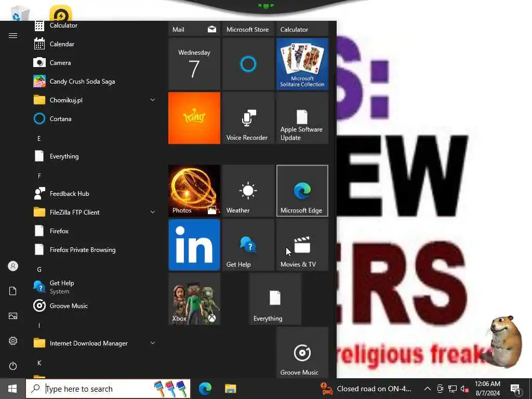Launch Firefox from the app list

click(x=95, y=231)
